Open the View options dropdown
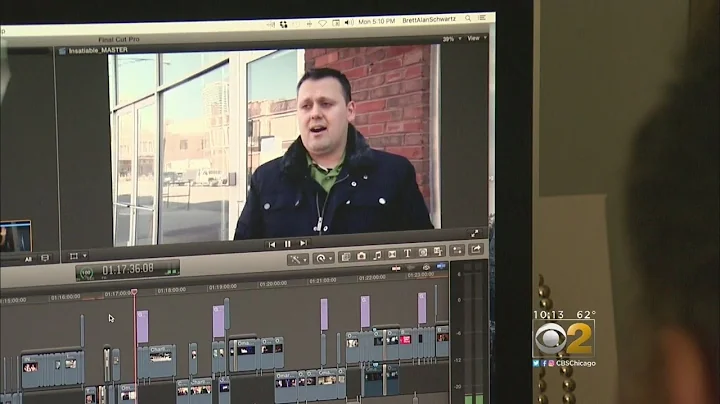720x404 pixels. click(477, 38)
